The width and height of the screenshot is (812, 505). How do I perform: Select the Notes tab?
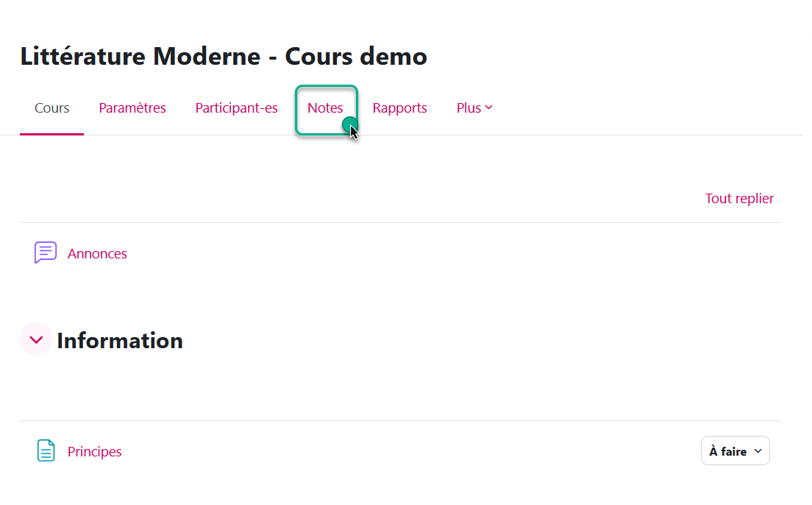pos(325,108)
